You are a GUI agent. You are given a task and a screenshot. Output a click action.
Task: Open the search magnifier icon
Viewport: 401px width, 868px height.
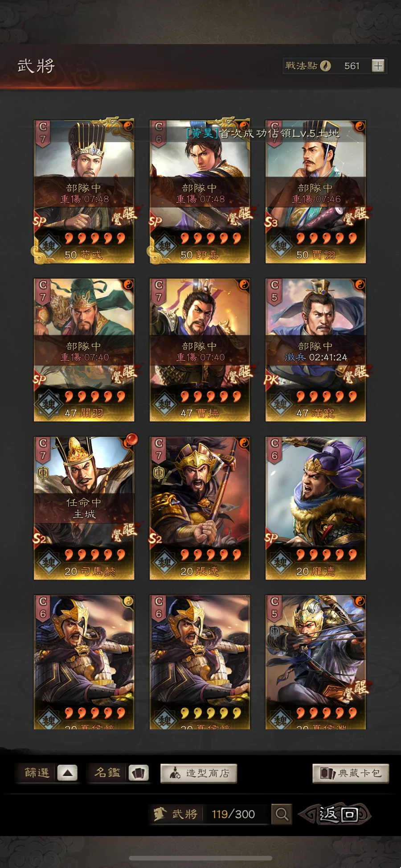tap(282, 814)
